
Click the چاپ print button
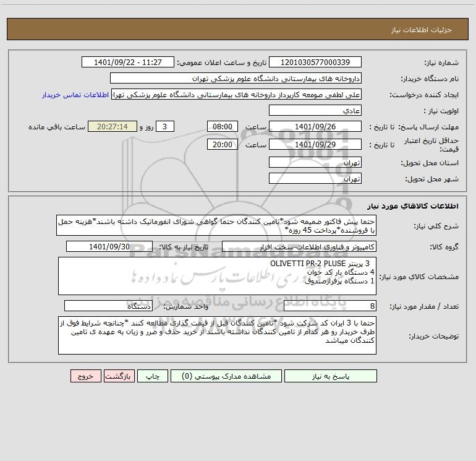click(x=153, y=376)
